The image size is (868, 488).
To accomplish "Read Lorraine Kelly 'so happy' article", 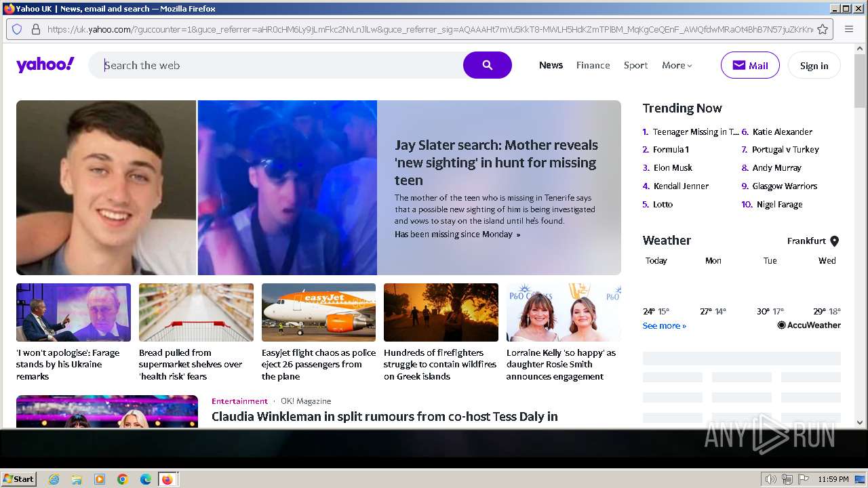I will (x=561, y=365).
